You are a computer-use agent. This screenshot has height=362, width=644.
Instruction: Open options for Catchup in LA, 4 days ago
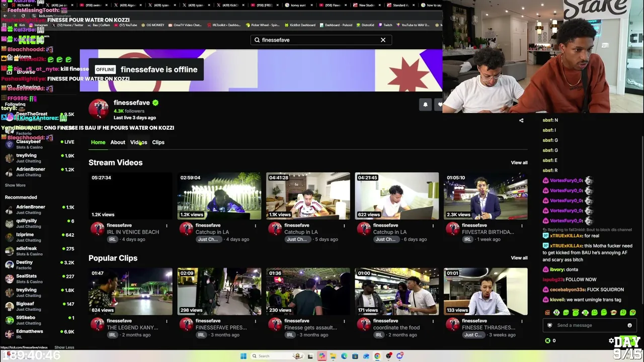click(x=255, y=226)
